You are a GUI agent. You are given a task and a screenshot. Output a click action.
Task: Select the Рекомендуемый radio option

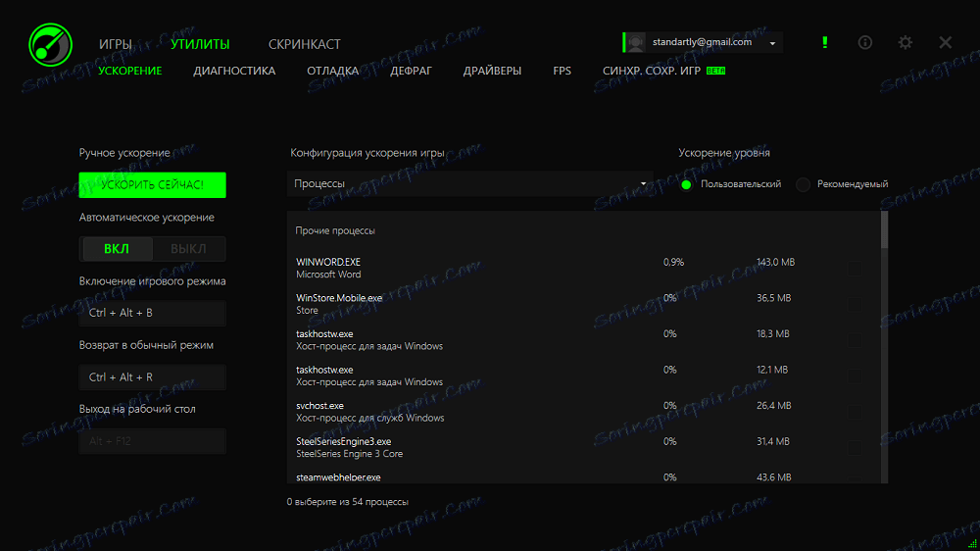tap(804, 184)
